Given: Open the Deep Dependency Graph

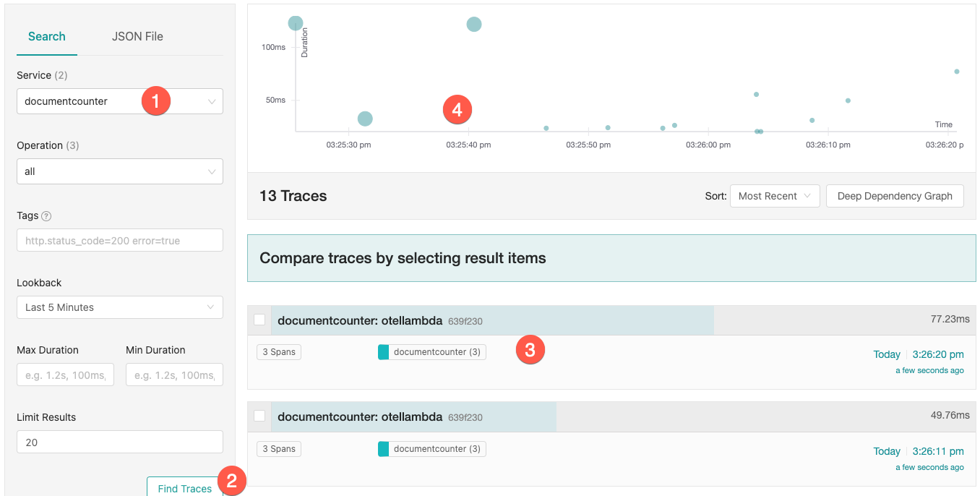Looking at the screenshot, I should click(895, 196).
